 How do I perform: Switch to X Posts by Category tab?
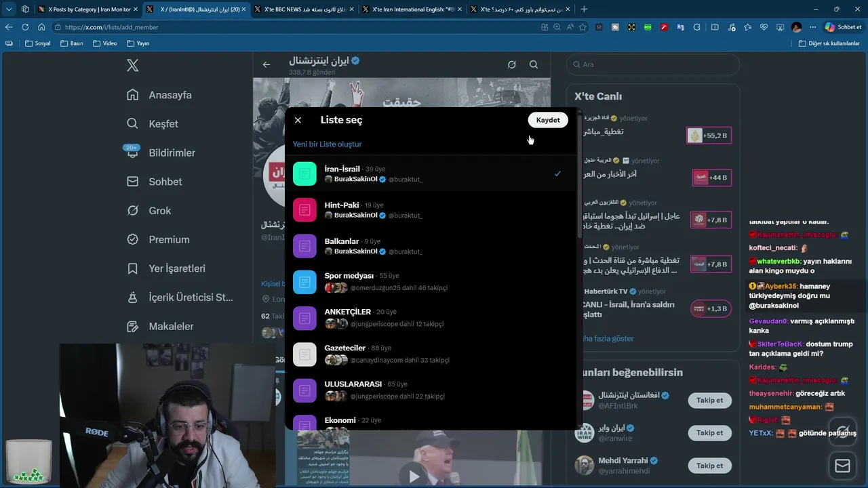(x=87, y=9)
